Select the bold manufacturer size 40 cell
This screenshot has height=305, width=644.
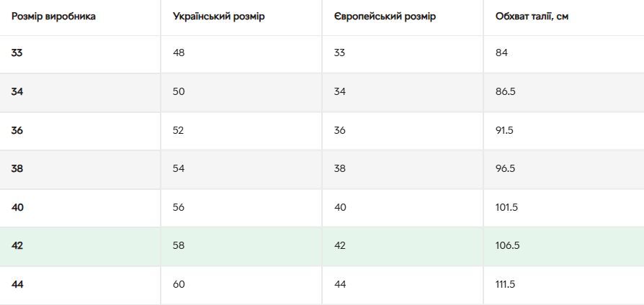point(17,207)
